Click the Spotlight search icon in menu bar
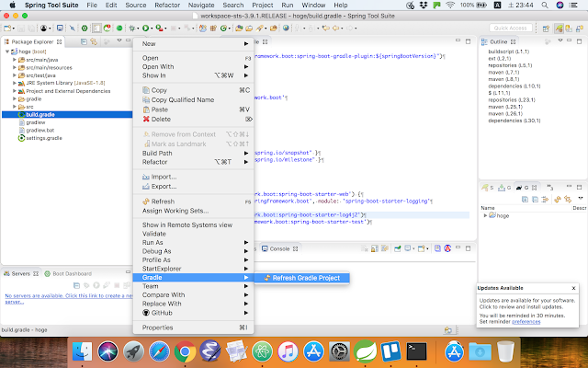Image resolution: width=588 pixels, height=368 pixels. click(x=545, y=6)
